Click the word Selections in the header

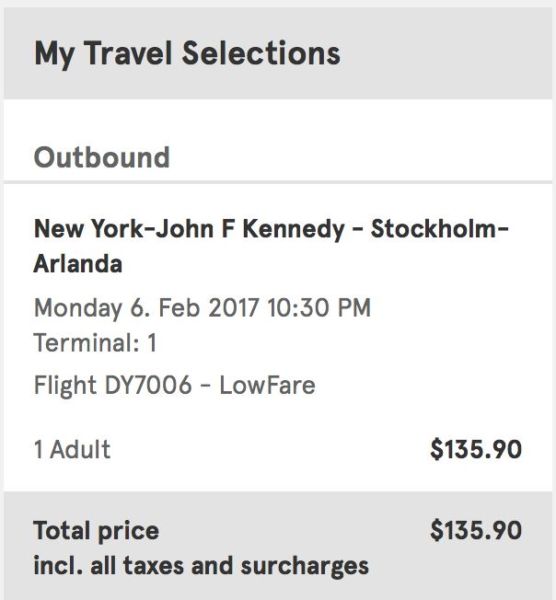tap(261, 53)
